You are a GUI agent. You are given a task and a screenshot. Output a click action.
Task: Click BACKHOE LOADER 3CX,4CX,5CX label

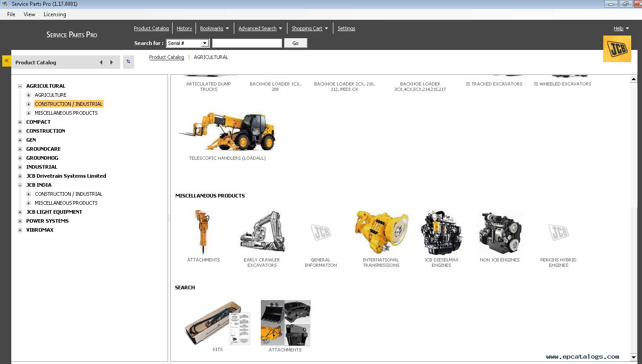[420, 86]
